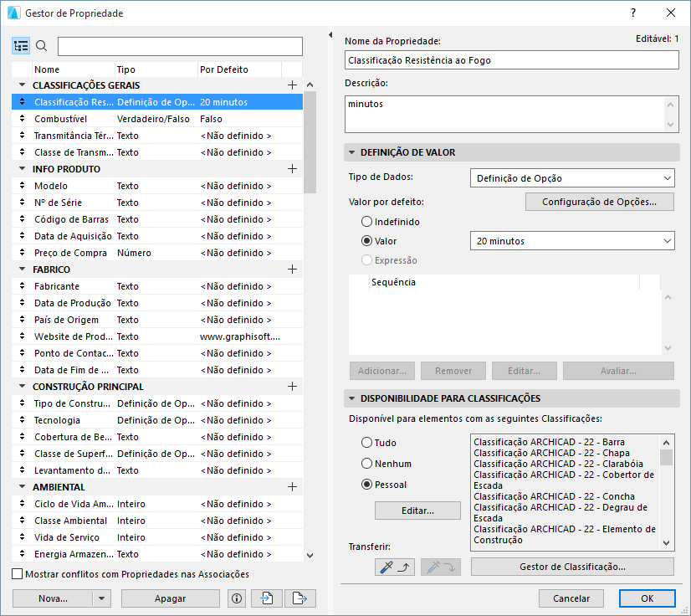The width and height of the screenshot is (691, 616).
Task: Select Classificação ARCHICAD - 22 - Clarabóia entry
Action: point(558,464)
